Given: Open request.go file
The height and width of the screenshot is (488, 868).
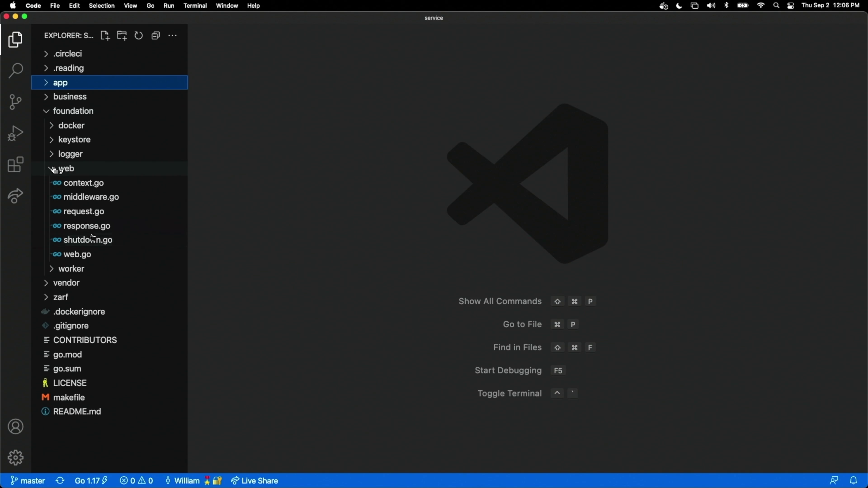Looking at the screenshot, I should pyautogui.click(x=109, y=211).
